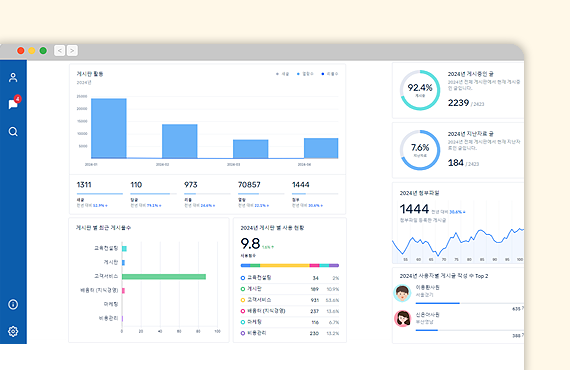Select the girl avatar of second user
Viewport: 570px width, 370px height.
point(402,319)
